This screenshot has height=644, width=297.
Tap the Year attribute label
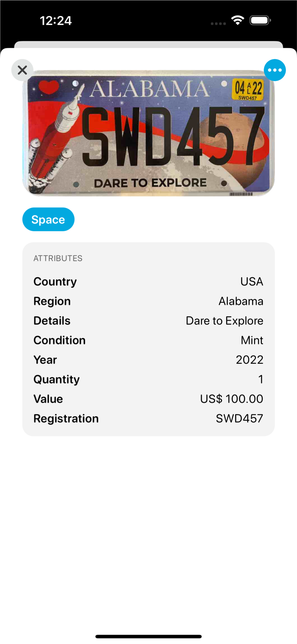[45, 360]
